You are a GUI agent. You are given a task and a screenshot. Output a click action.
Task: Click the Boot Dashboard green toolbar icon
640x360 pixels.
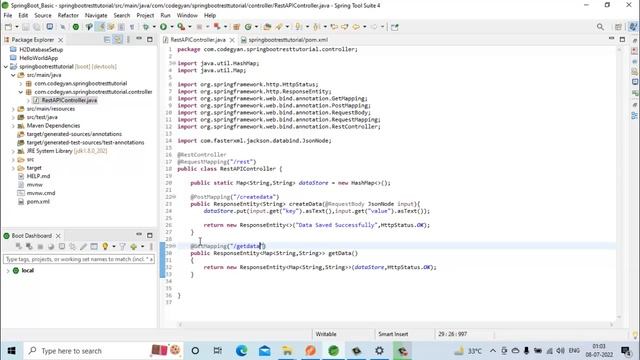coord(76,27)
